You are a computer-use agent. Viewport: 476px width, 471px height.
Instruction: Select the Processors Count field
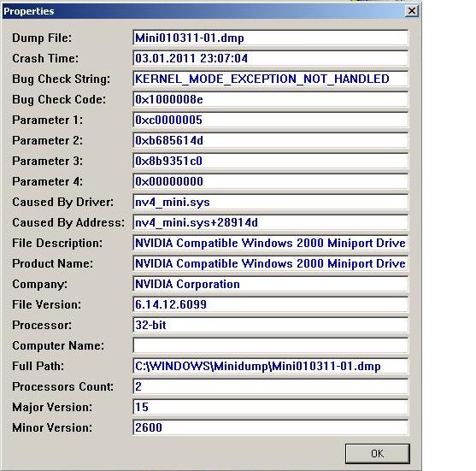coord(271,386)
